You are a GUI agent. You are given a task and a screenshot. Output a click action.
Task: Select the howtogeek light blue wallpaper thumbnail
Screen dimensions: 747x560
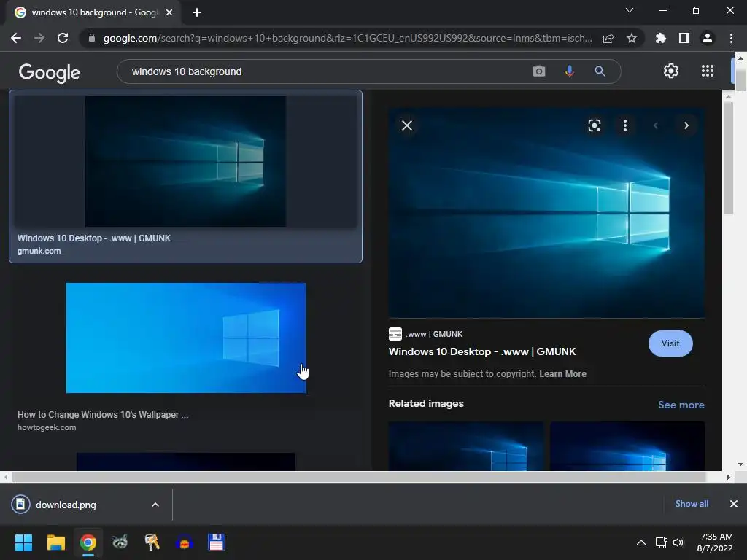coord(186,338)
